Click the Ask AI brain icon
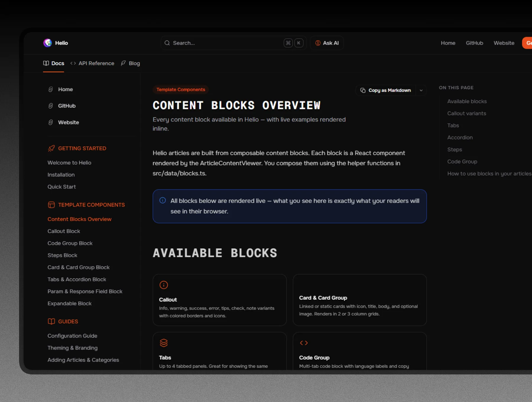 click(x=318, y=43)
